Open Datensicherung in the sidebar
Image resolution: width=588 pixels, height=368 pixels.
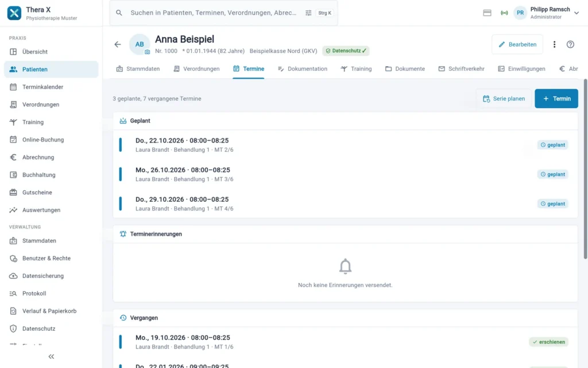pos(51,276)
